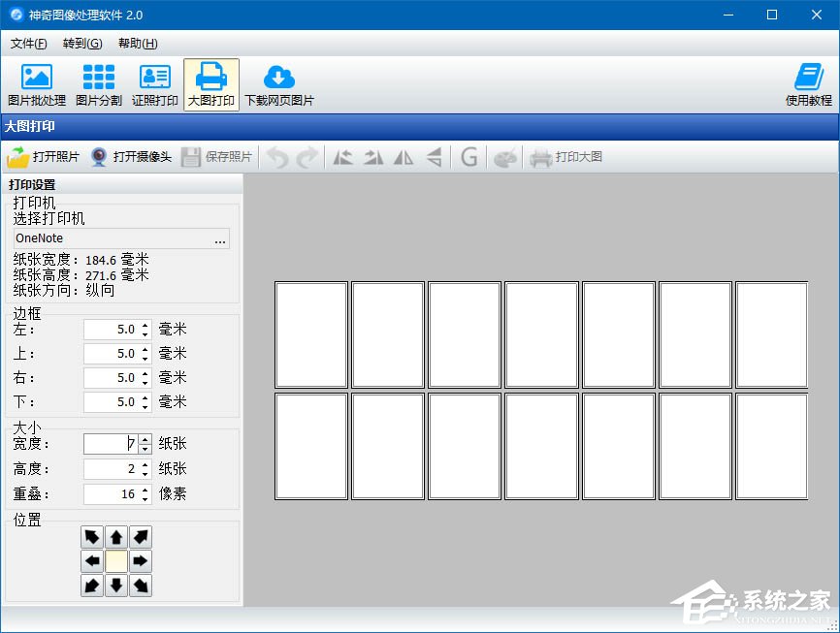Open printer selection via the … button
Viewport: 840px width, 633px height.
[x=220, y=239]
